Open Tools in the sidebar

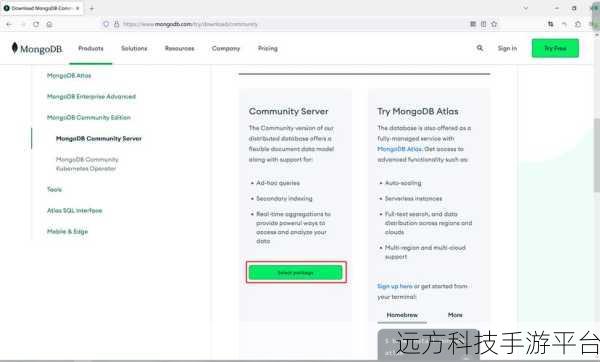coord(54,189)
